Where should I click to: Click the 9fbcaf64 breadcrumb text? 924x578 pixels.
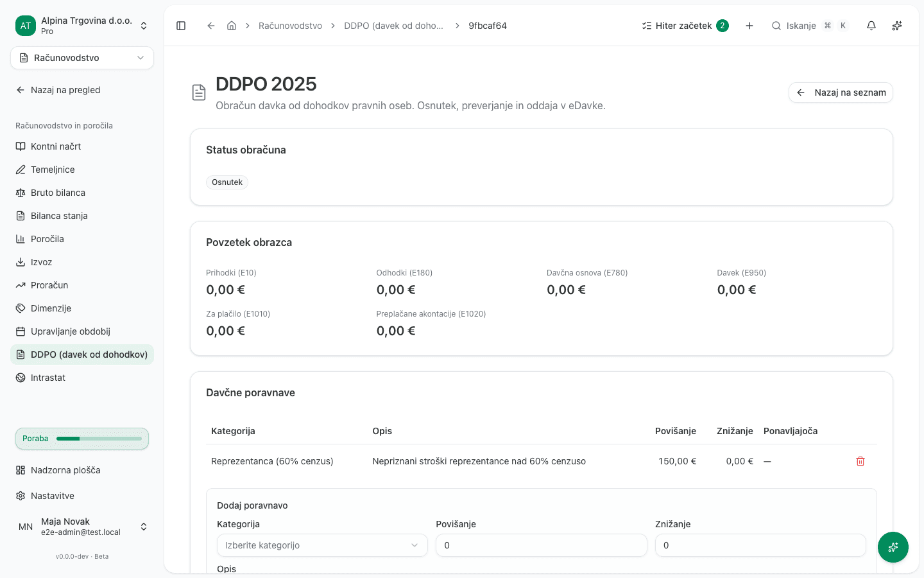pyautogui.click(x=488, y=26)
